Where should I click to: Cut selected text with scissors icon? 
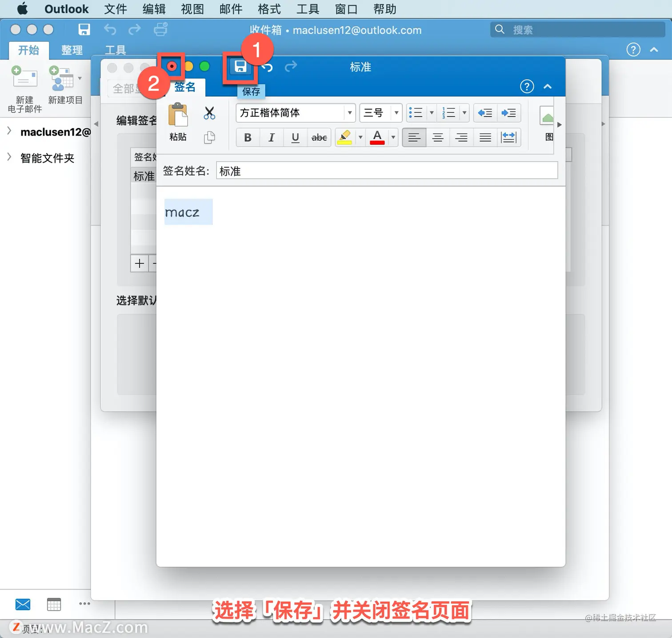click(209, 113)
